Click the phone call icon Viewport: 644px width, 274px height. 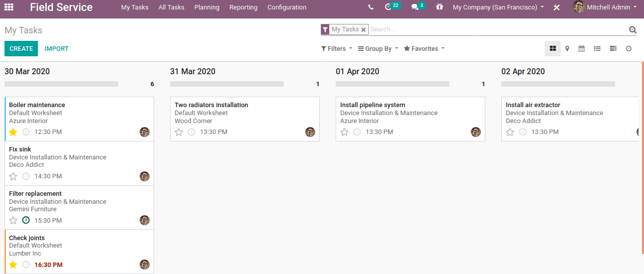(x=371, y=7)
